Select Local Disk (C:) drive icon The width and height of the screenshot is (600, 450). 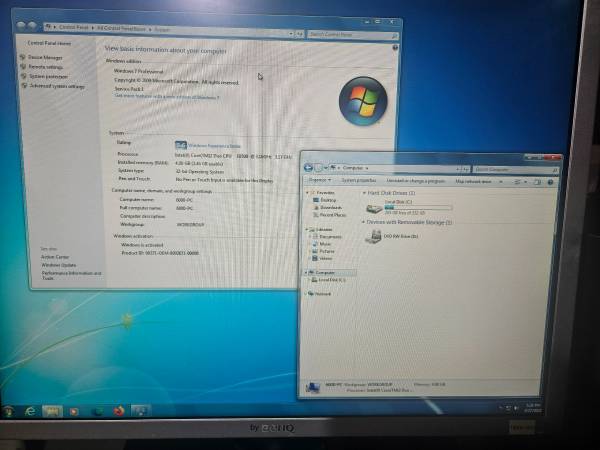pyautogui.click(x=373, y=209)
